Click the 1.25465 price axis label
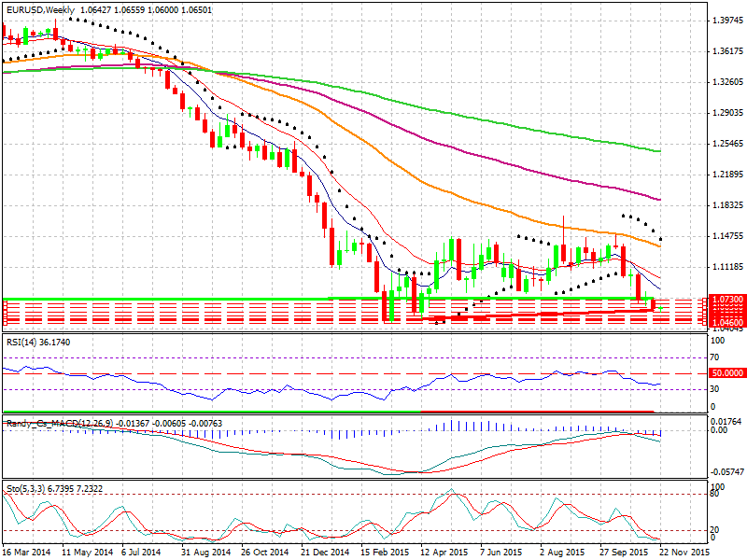 tap(726, 143)
